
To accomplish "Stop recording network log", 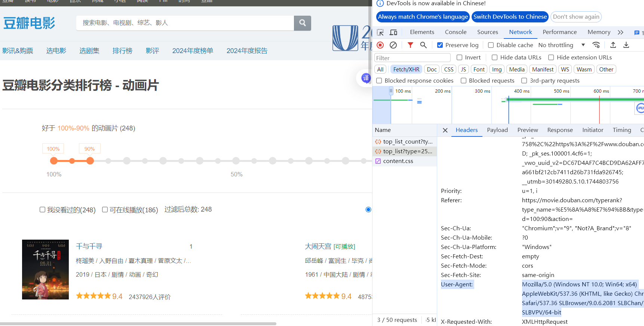I will click(x=380, y=45).
